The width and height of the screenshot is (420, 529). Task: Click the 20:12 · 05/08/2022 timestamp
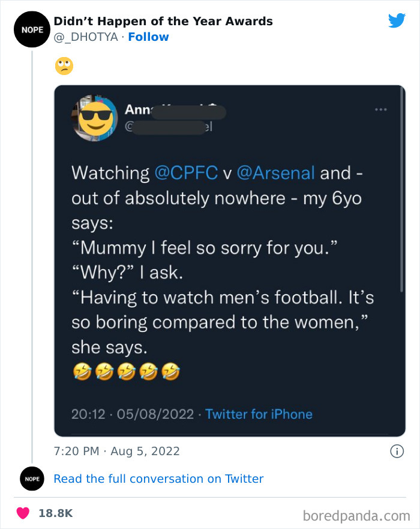coord(133,414)
